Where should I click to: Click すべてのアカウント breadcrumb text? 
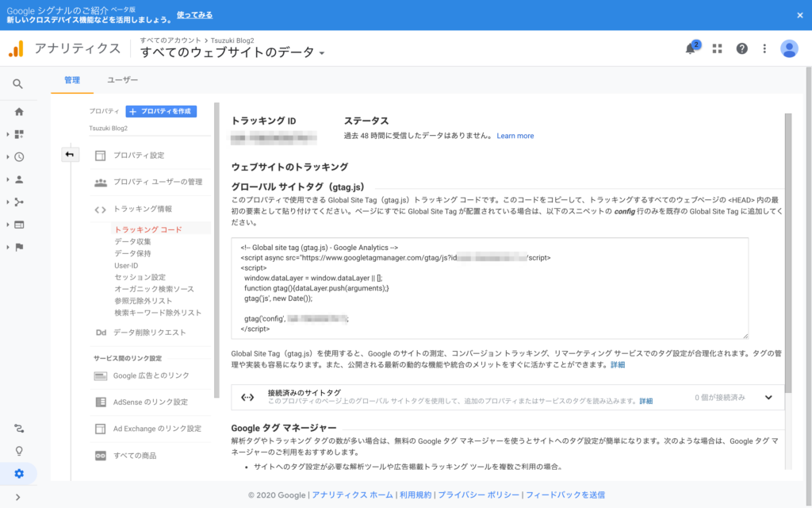pyautogui.click(x=170, y=40)
